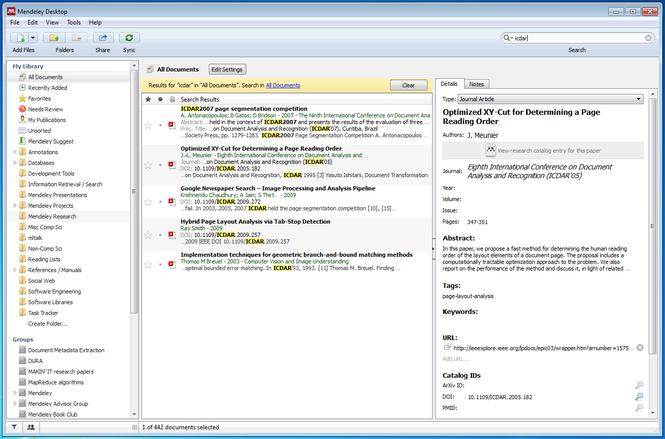Open the Edit menu
The width and height of the screenshot is (665, 439).
point(33,22)
